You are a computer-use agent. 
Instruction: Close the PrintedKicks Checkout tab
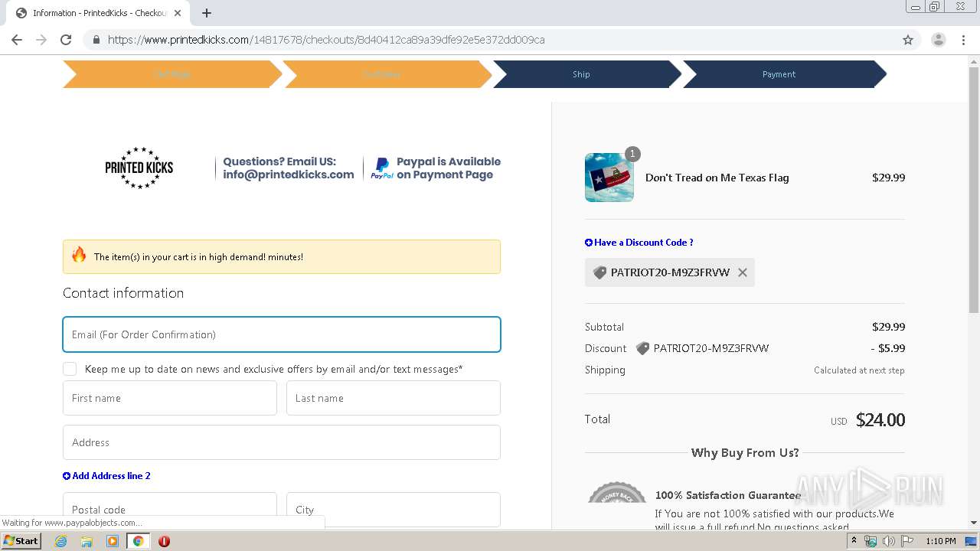[178, 13]
